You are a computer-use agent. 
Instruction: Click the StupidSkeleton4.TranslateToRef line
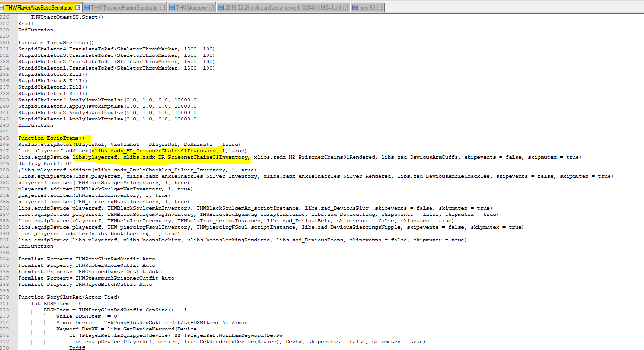117,49
